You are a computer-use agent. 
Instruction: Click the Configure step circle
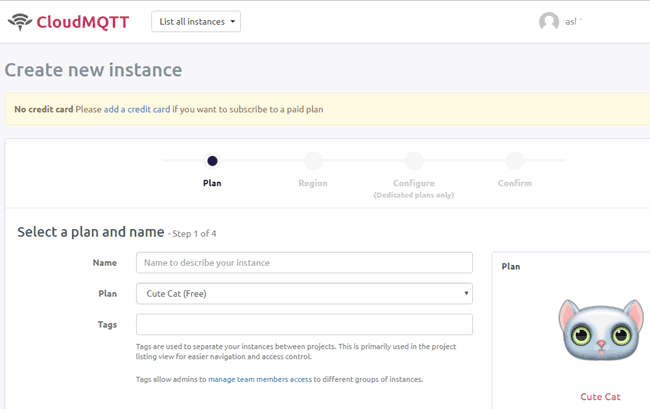(x=414, y=160)
